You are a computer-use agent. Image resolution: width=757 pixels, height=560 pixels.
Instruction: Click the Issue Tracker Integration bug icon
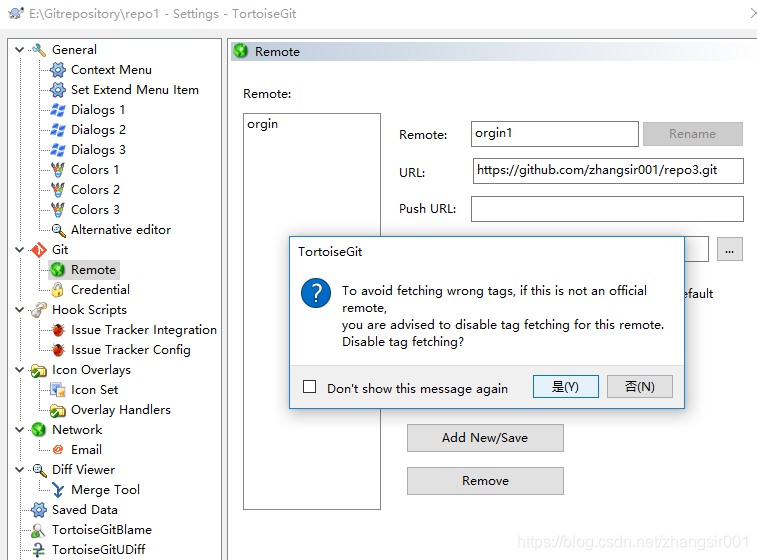[x=58, y=330]
